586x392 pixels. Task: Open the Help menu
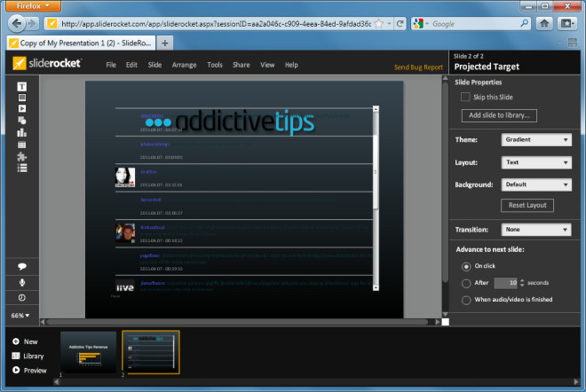point(291,65)
